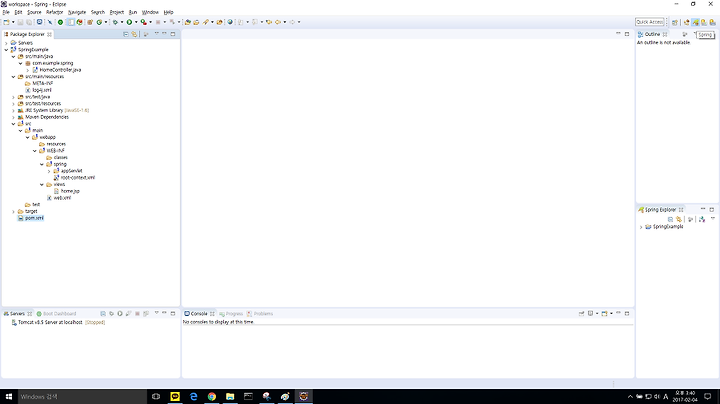The height and width of the screenshot is (404, 720).
Task: Open the Open Perspective icon
Action: (675, 22)
